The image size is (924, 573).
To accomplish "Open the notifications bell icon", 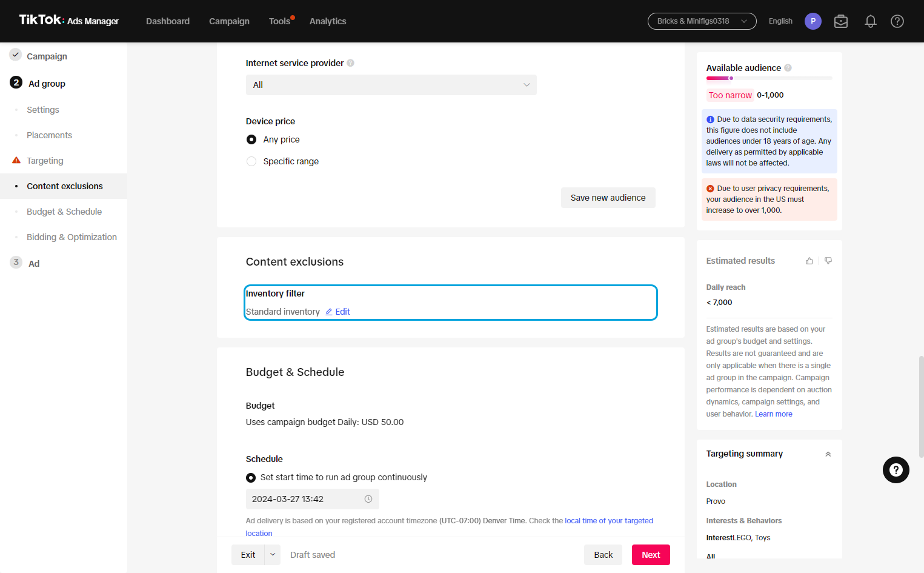I will [x=871, y=21].
